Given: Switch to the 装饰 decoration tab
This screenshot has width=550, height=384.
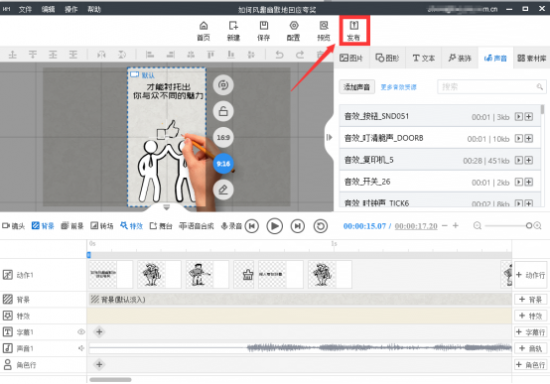Looking at the screenshot, I should pos(460,58).
